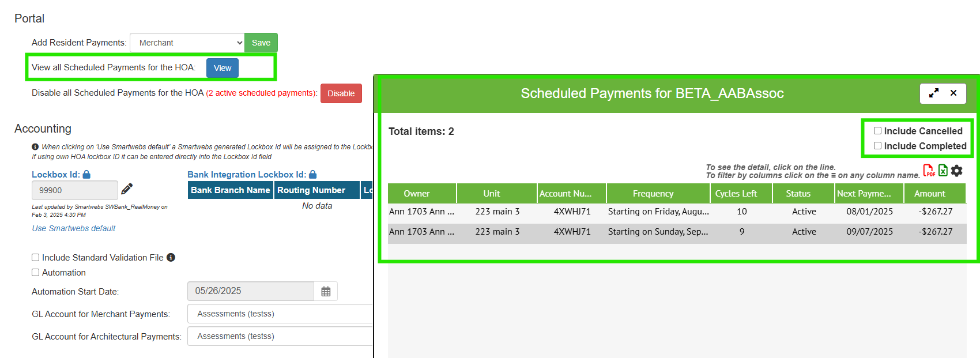Click the Frequency column header
Screen dimensions: 980x358
tap(653, 194)
